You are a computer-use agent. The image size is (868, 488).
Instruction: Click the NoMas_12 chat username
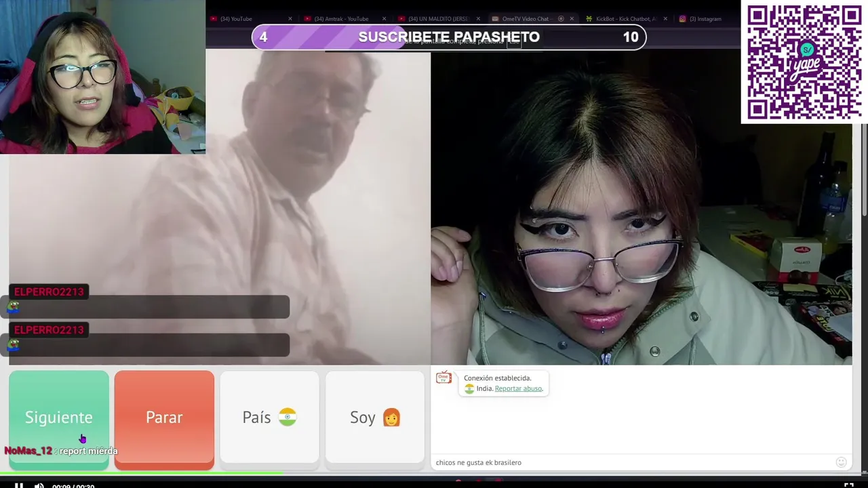[28, 451]
